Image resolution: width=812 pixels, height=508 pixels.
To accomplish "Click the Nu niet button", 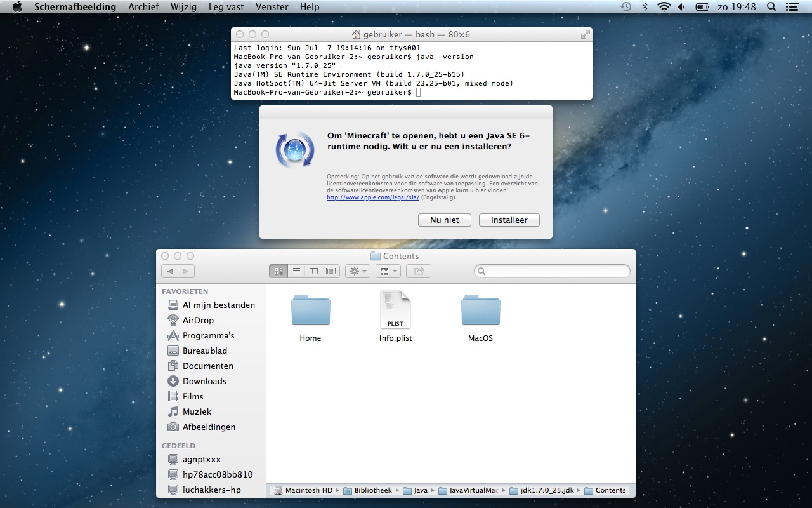I will [444, 220].
